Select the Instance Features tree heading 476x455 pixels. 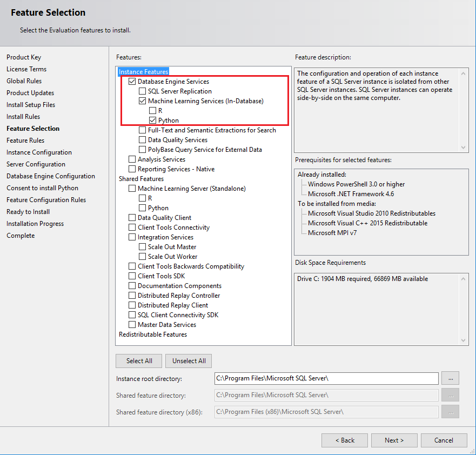pyautogui.click(x=144, y=72)
